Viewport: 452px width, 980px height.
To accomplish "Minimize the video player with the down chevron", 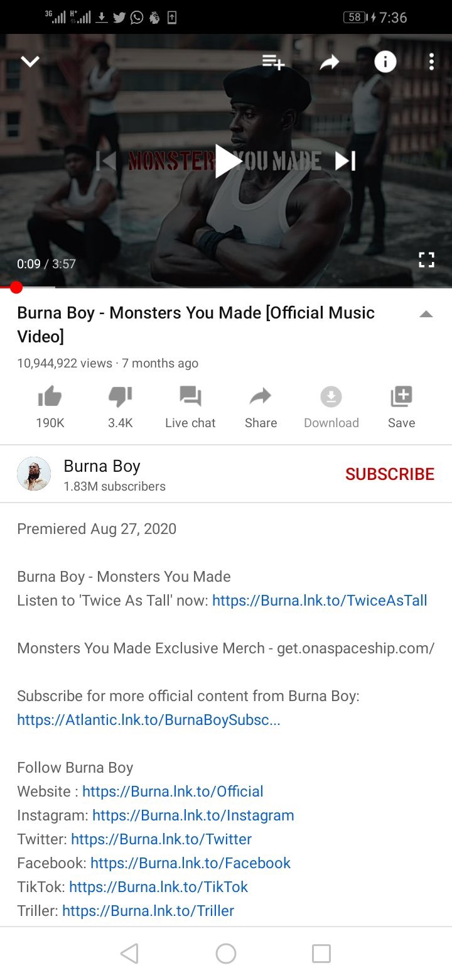I will click(30, 62).
